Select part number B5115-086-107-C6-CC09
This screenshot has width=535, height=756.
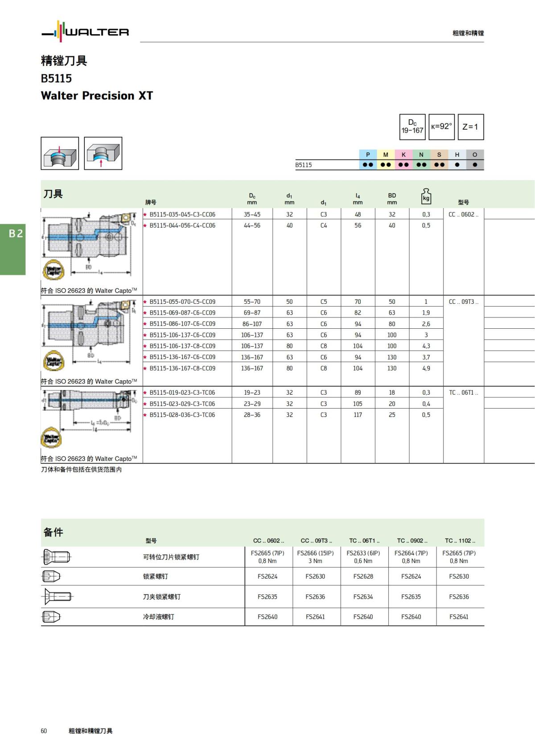(x=182, y=324)
